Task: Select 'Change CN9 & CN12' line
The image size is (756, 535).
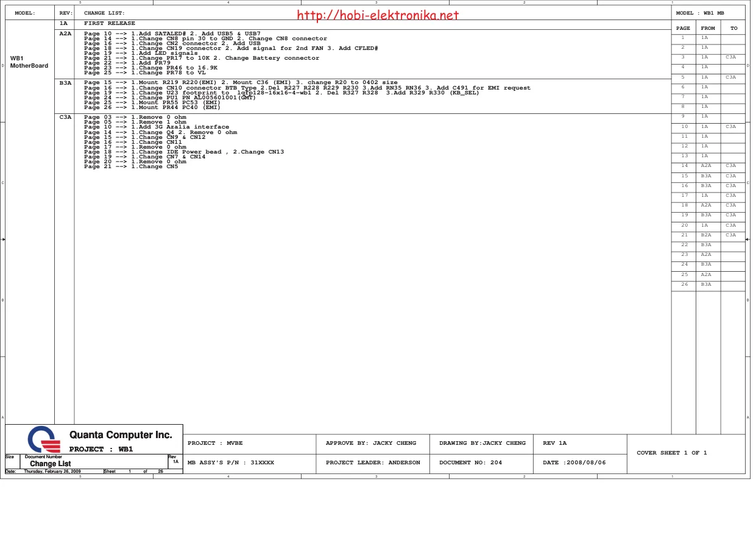Action: click(145, 137)
